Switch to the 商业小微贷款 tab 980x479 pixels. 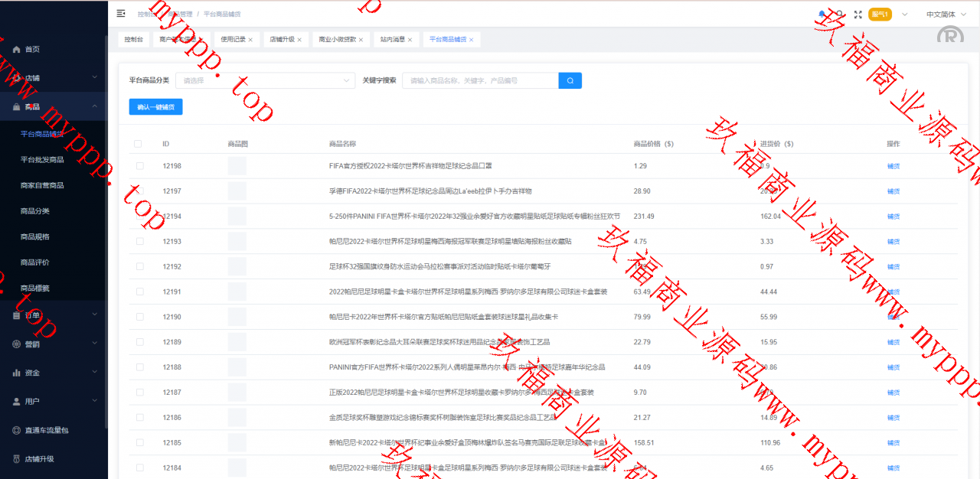pyautogui.click(x=337, y=40)
